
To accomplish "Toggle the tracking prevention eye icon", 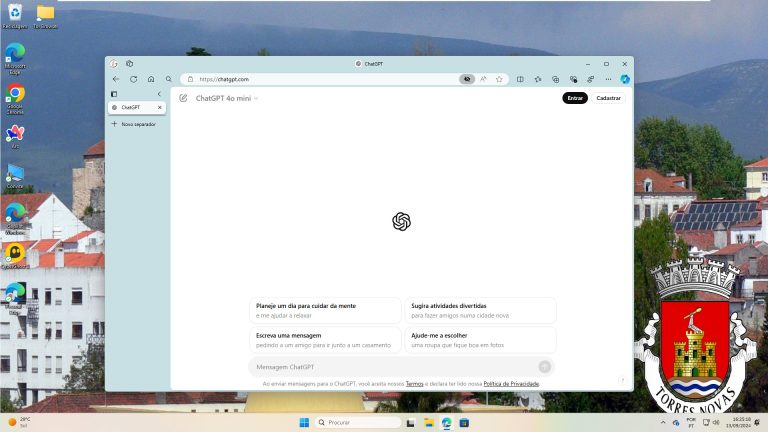I will pos(467,79).
